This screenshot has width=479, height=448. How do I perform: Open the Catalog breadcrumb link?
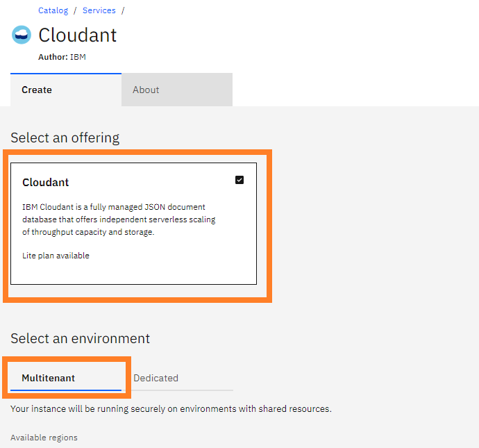(x=53, y=10)
